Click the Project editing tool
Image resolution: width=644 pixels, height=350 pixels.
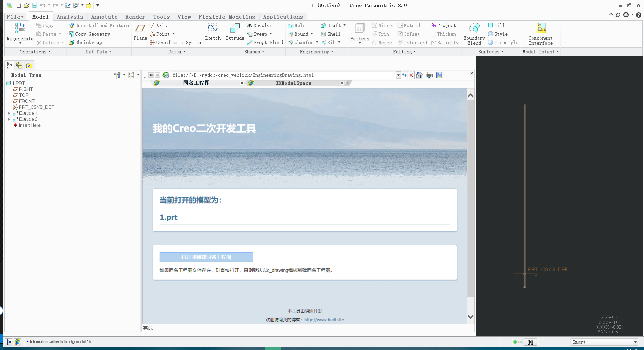(x=443, y=25)
